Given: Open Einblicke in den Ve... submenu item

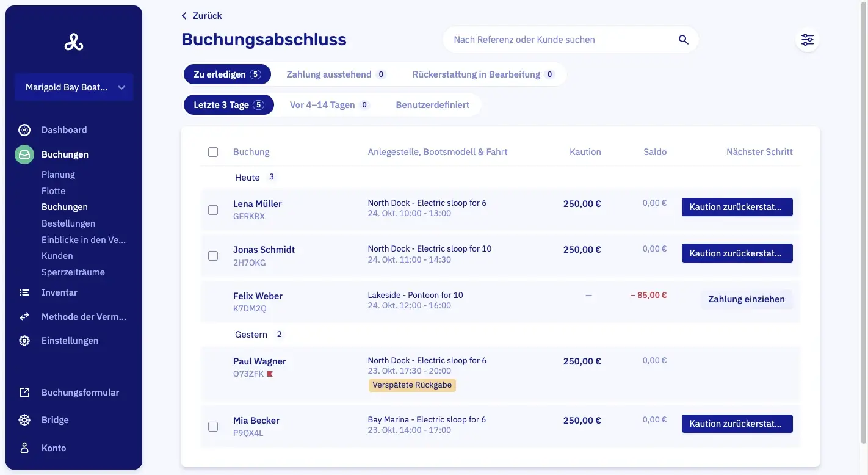Looking at the screenshot, I should [x=84, y=240].
